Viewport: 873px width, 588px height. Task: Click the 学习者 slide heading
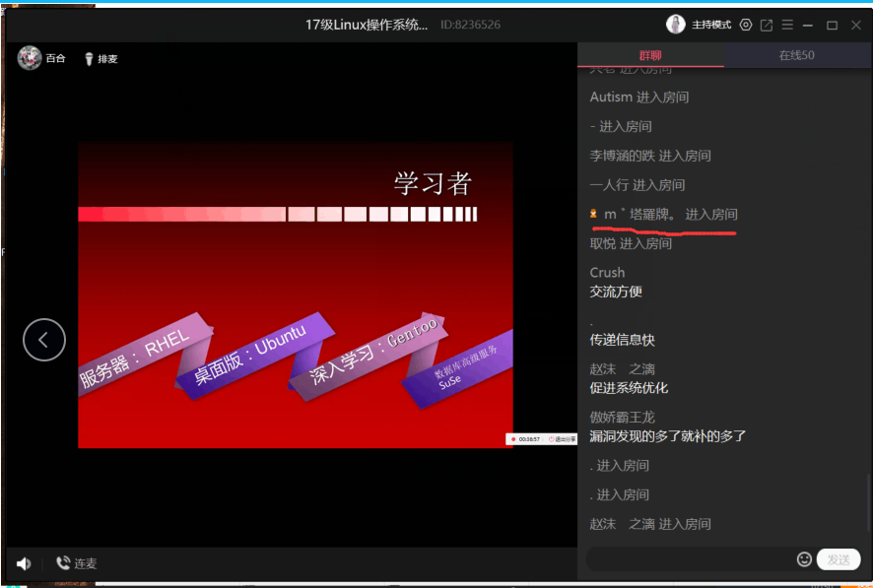coord(434,183)
